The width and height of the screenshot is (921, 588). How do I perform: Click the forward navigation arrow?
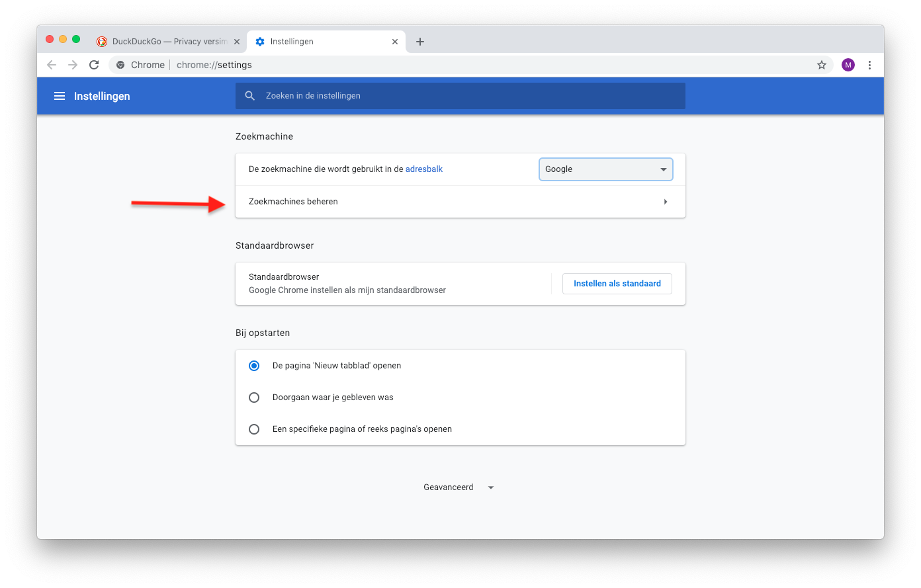pyautogui.click(x=73, y=65)
